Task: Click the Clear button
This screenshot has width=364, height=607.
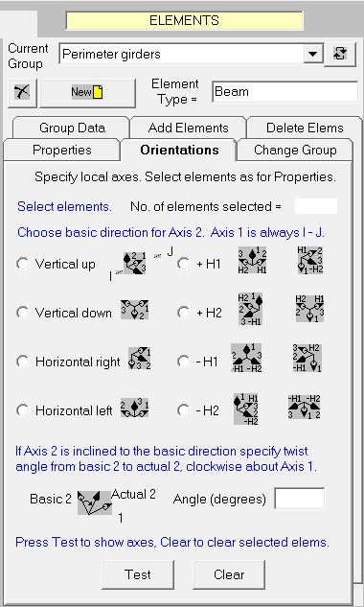Action: [x=229, y=574]
